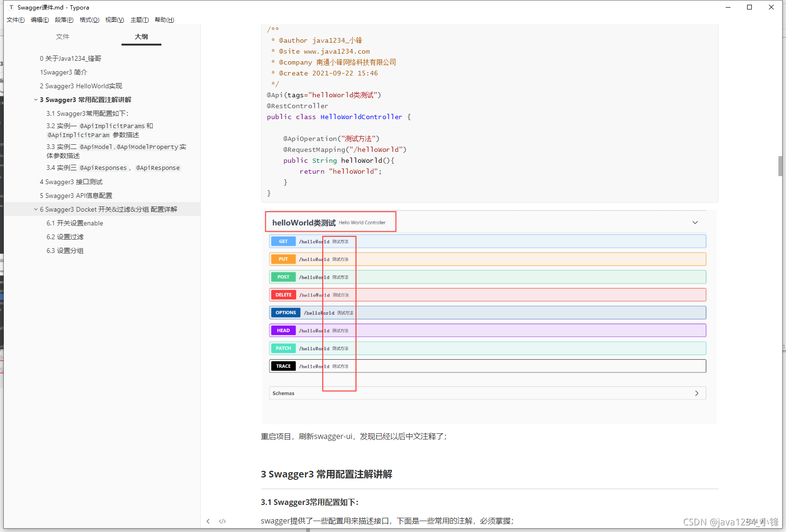Minimize the Typora window
This screenshot has width=786, height=532.
728,7
